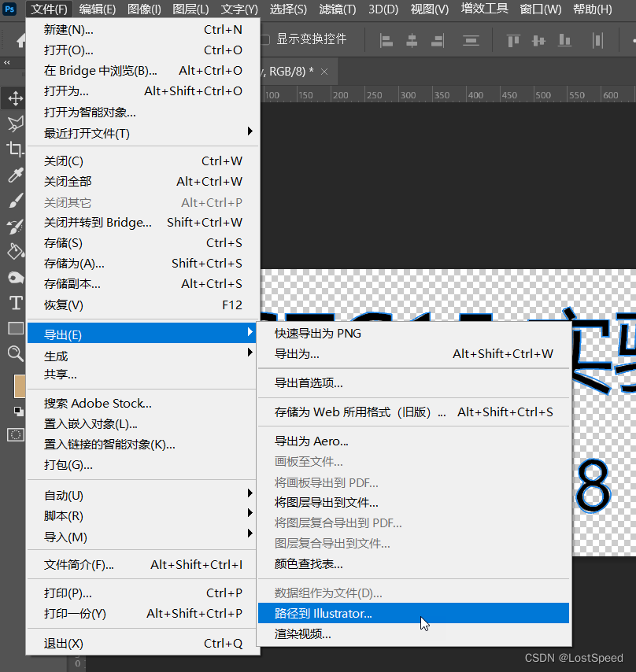636x672 pixels.
Task: Choose 存储为(A)... menu item
Action: [x=142, y=263]
